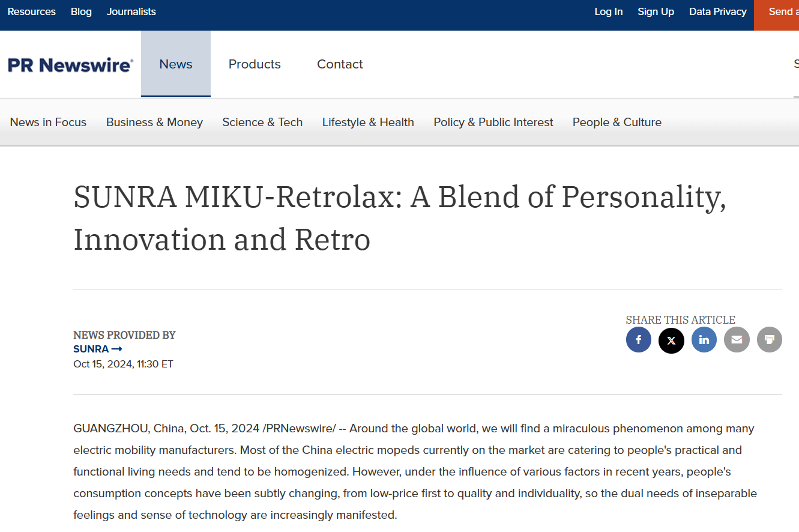
Task: Open Data Privacy page
Action: click(717, 12)
